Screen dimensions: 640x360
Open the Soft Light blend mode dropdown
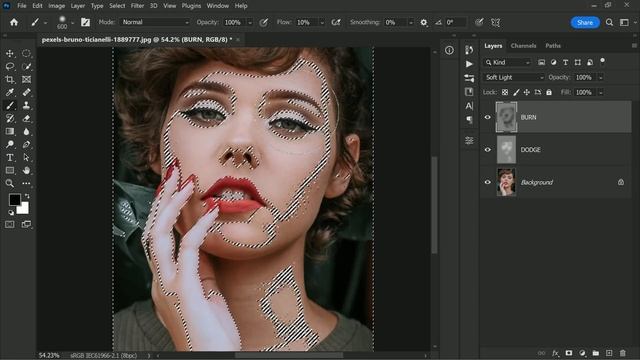click(x=514, y=77)
